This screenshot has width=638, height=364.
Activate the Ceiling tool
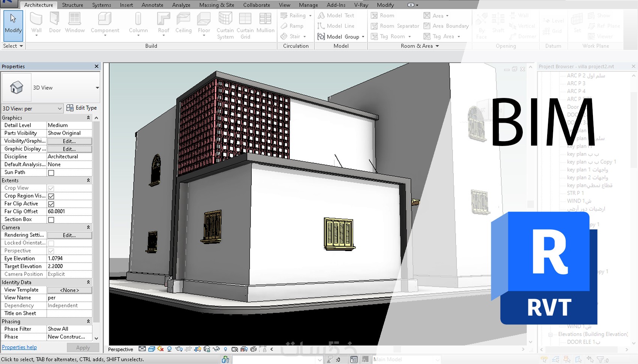184,23
